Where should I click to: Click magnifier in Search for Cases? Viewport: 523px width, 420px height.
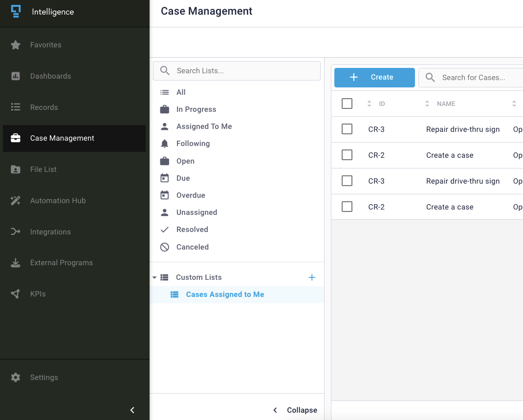pyautogui.click(x=430, y=77)
